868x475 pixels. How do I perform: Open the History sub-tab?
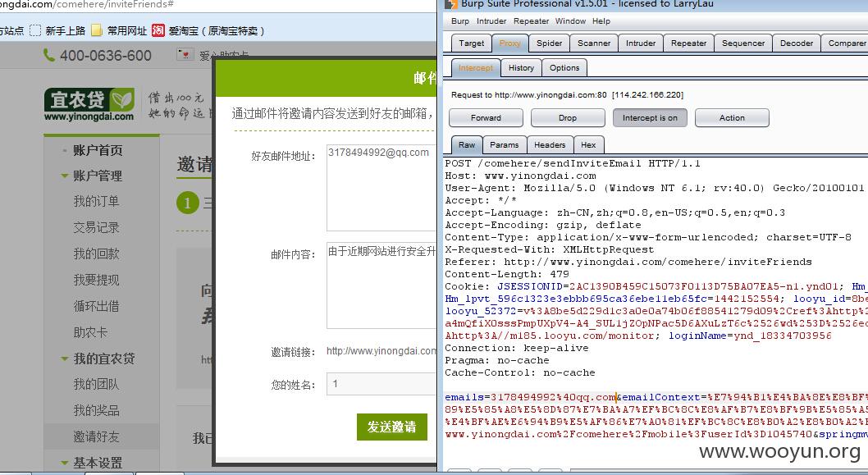(522, 67)
